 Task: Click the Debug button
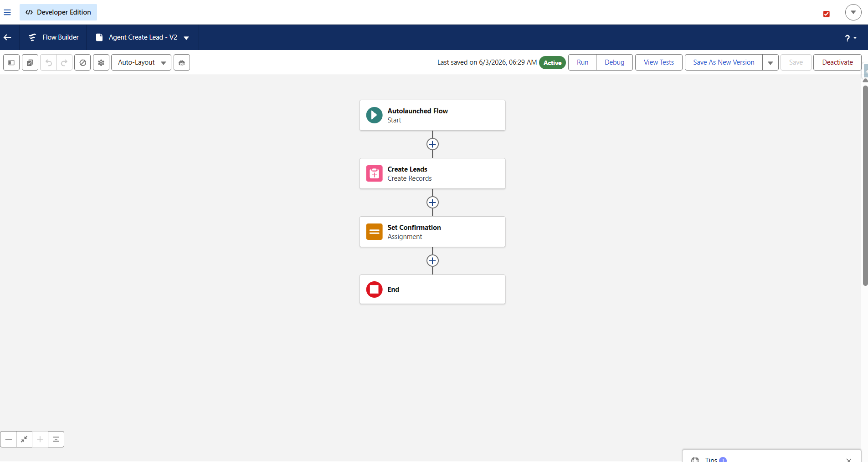(x=614, y=62)
